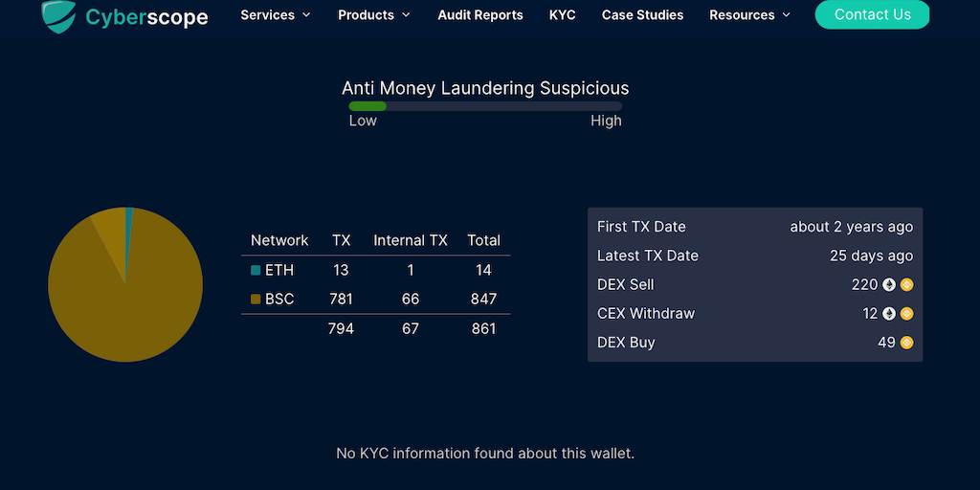This screenshot has width=980, height=490.
Task: Click the ETH total value 14
Action: tap(483, 270)
